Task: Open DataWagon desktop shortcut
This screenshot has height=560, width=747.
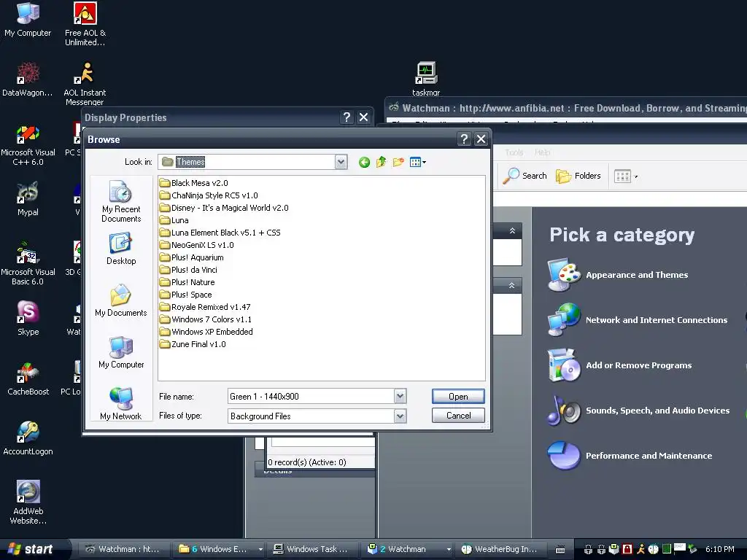Action: click(x=28, y=79)
